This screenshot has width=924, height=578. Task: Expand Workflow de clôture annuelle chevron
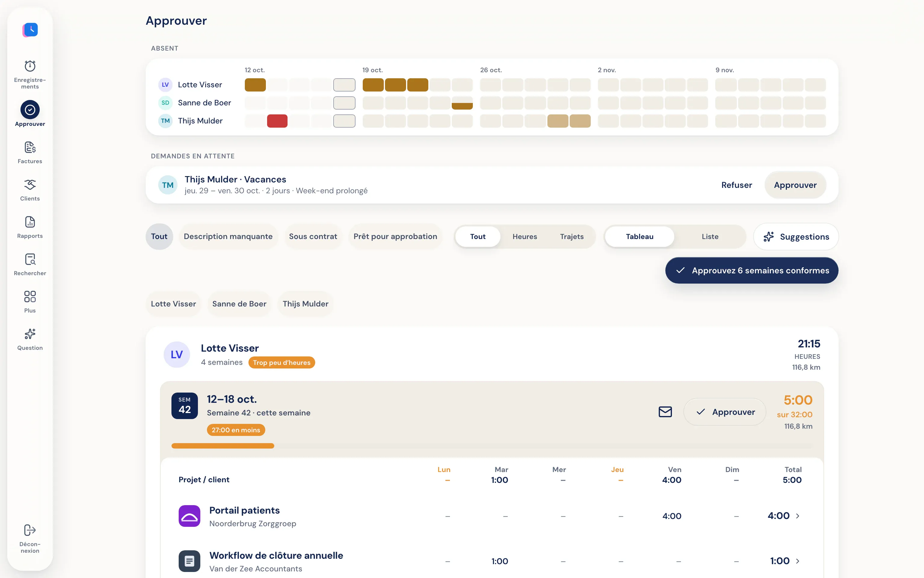(798, 561)
